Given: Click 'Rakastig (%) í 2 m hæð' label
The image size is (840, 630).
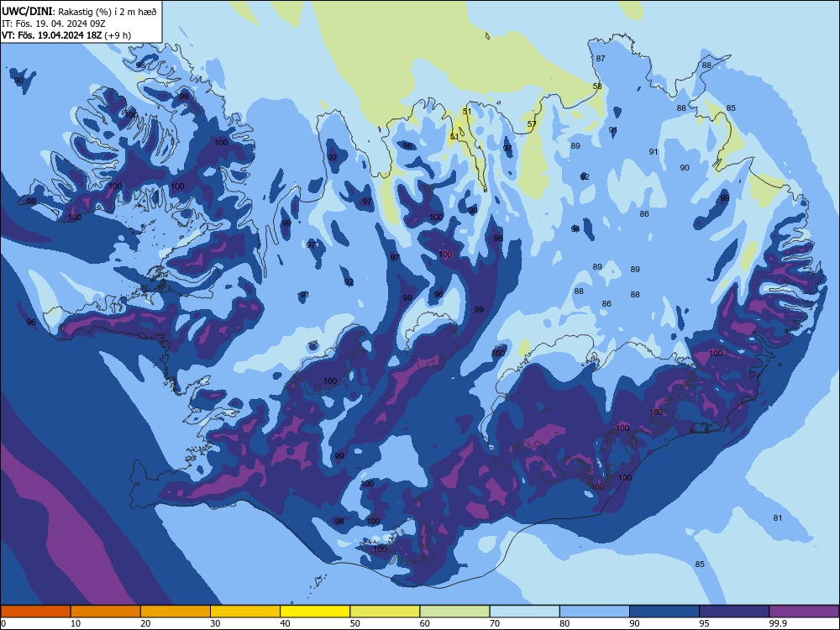Looking at the screenshot, I should point(108,13).
